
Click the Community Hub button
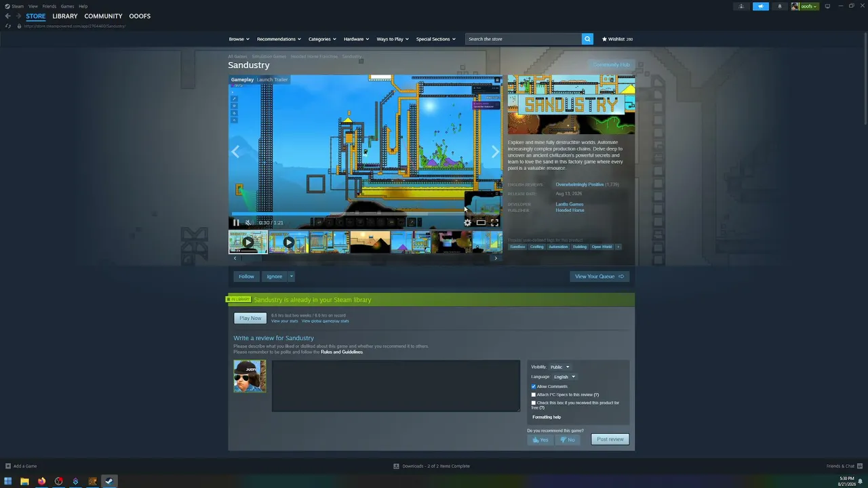[x=612, y=64]
